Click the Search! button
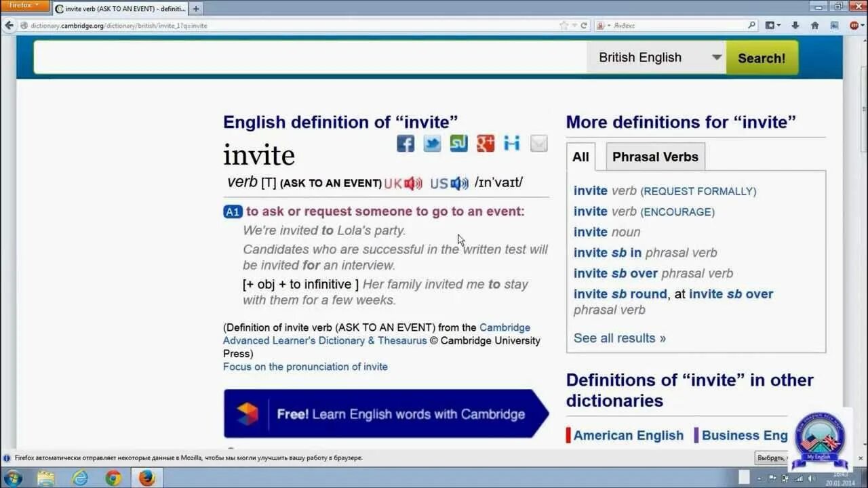This screenshot has height=488, width=868. pos(762,58)
